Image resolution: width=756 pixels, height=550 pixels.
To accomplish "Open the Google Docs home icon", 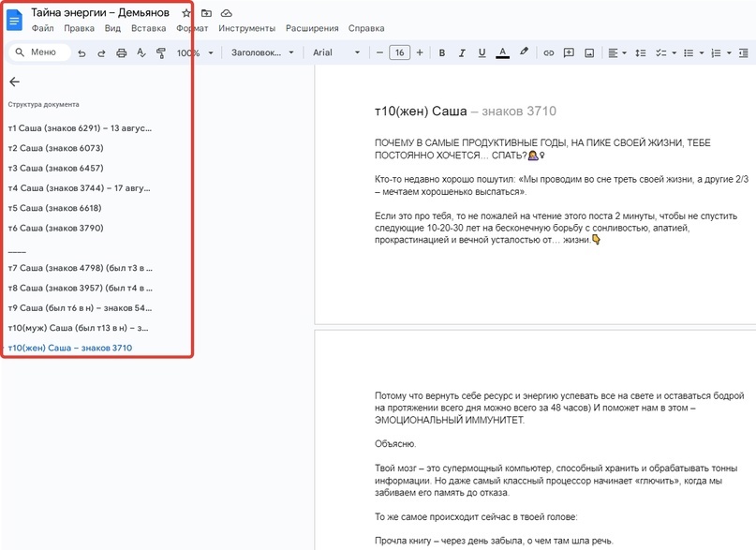I will point(14,21).
